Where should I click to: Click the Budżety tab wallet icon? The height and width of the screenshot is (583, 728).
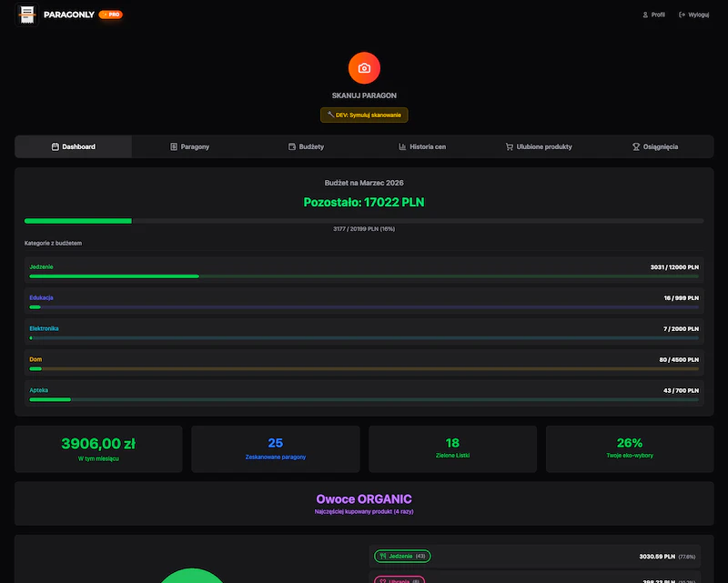tap(292, 146)
